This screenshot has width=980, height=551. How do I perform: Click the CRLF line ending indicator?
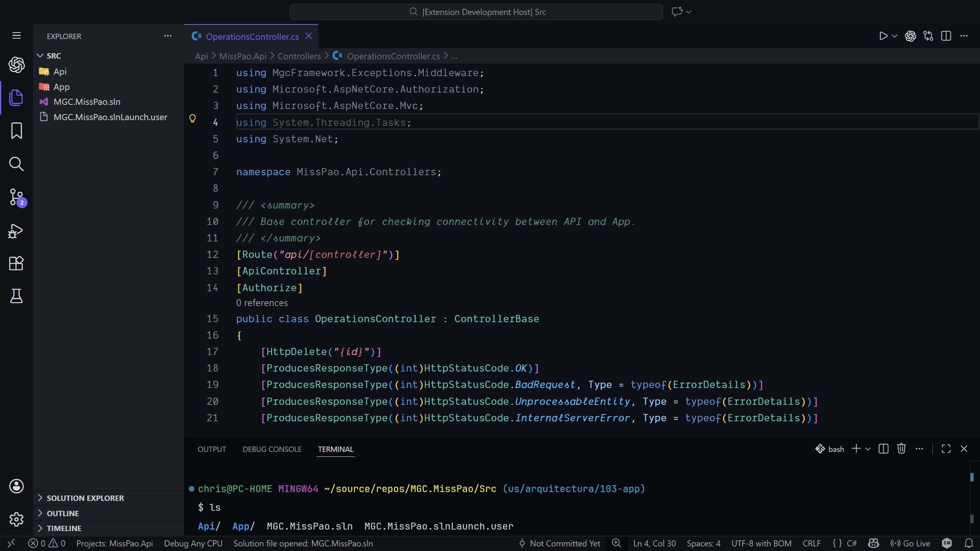pos(812,543)
